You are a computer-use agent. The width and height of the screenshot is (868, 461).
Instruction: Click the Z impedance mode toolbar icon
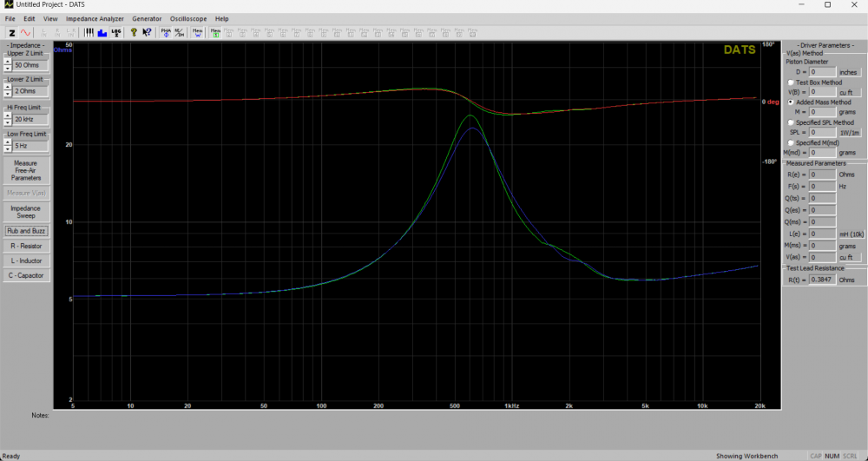tap(11, 32)
